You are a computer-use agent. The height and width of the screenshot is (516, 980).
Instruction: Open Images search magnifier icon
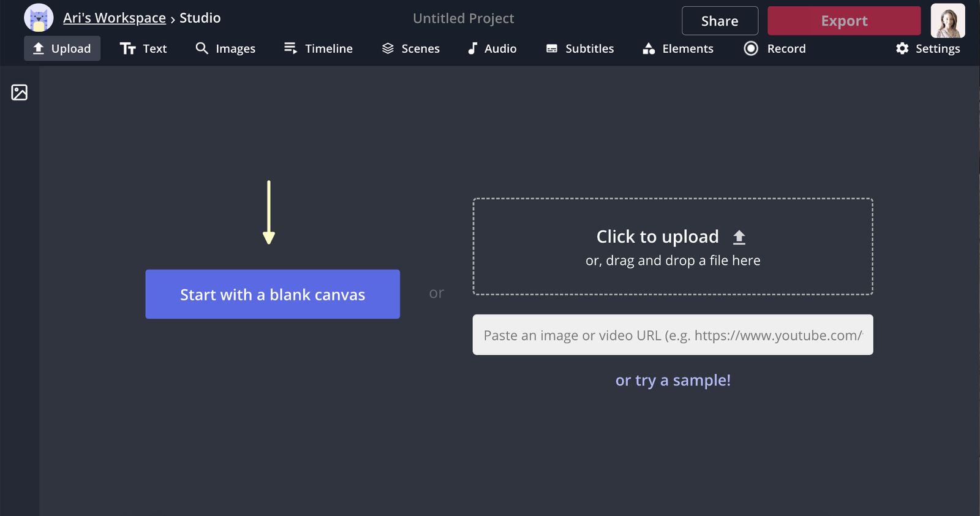click(202, 48)
